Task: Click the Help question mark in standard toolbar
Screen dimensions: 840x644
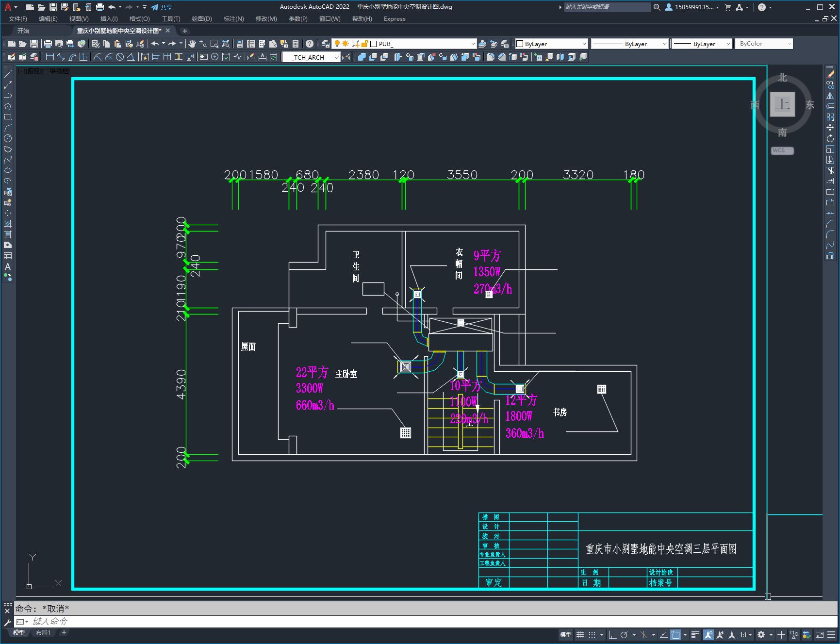Action: coord(310,44)
